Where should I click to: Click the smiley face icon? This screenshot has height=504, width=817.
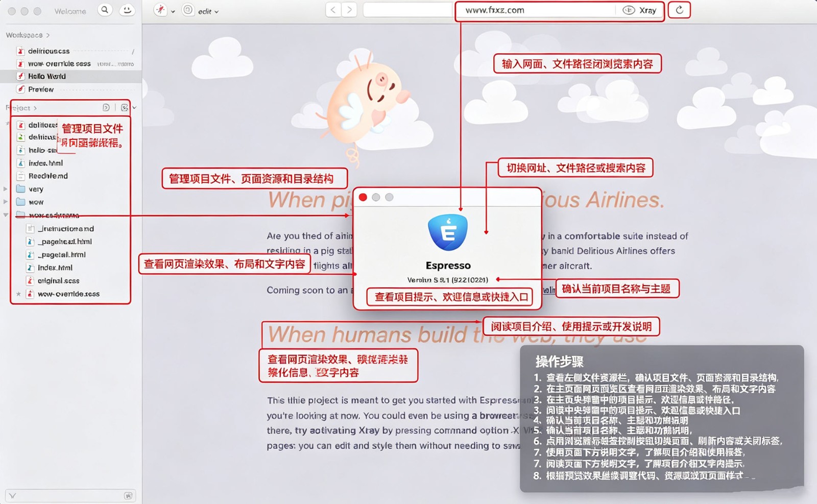click(x=127, y=10)
